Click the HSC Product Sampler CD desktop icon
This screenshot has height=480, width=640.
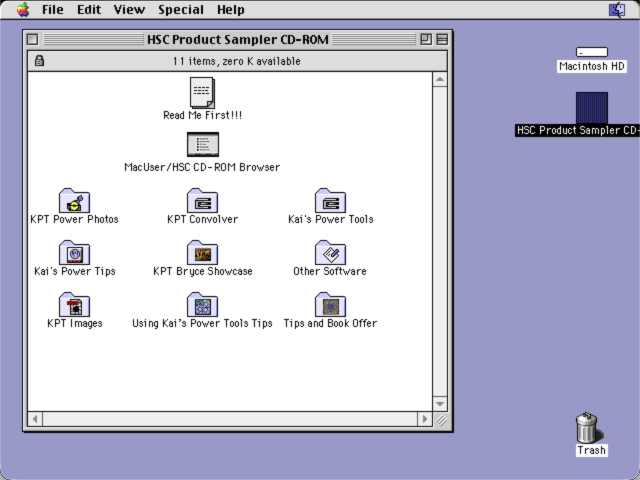coord(592,108)
